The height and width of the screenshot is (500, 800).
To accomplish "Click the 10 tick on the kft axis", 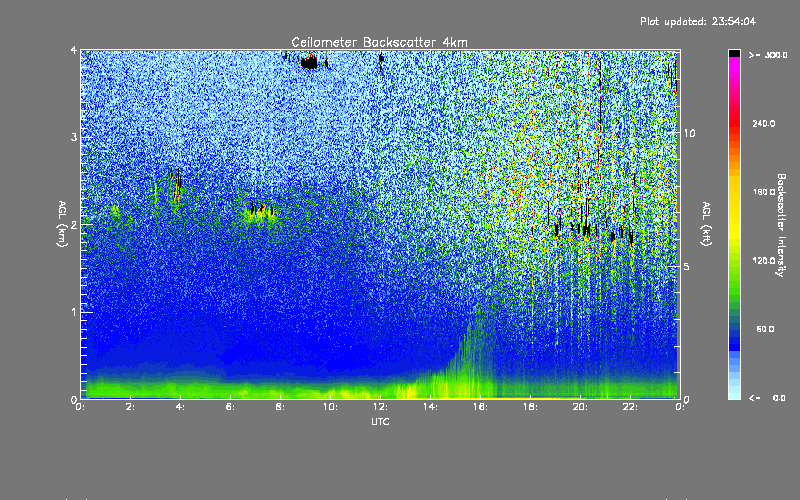I will click(x=689, y=134).
